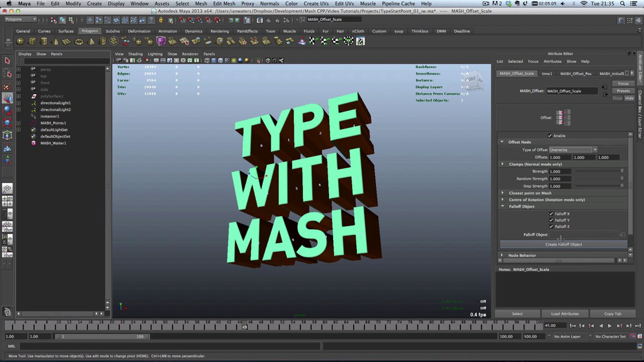Uncheck the Enable checkbox

(x=550, y=136)
